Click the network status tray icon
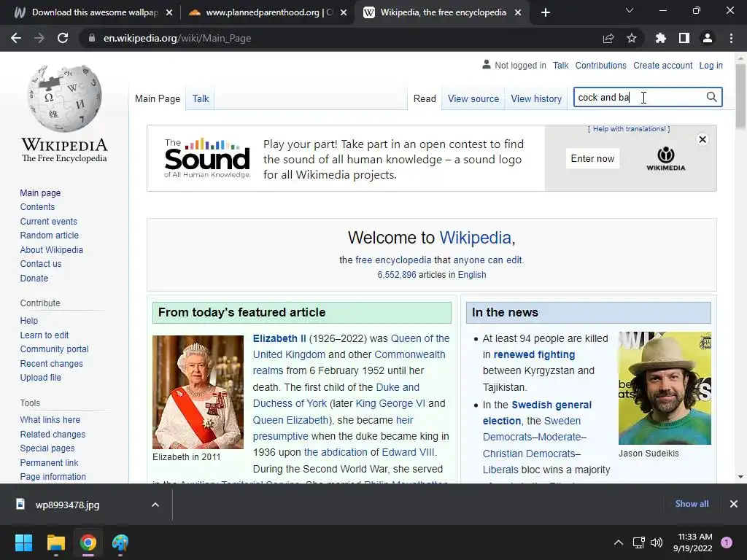 638,542
